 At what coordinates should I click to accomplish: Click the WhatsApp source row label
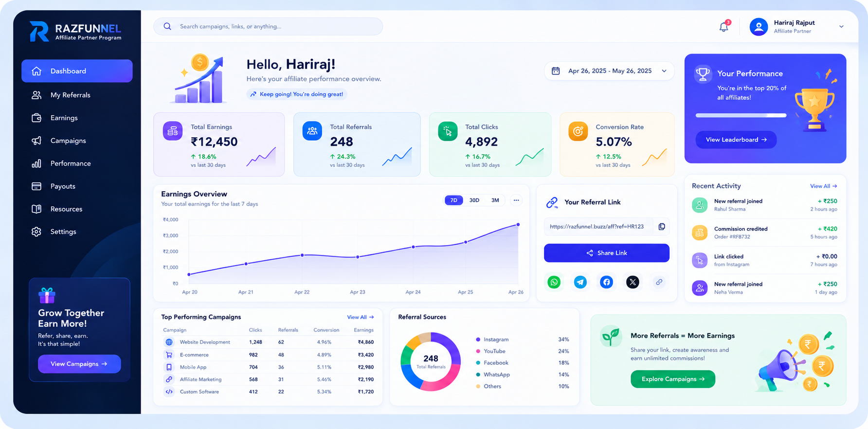(x=497, y=375)
